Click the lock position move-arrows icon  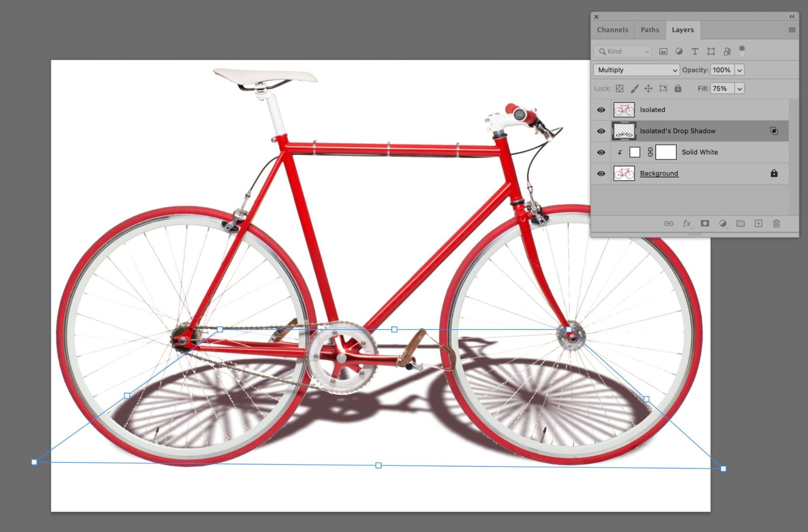point(648,88)
